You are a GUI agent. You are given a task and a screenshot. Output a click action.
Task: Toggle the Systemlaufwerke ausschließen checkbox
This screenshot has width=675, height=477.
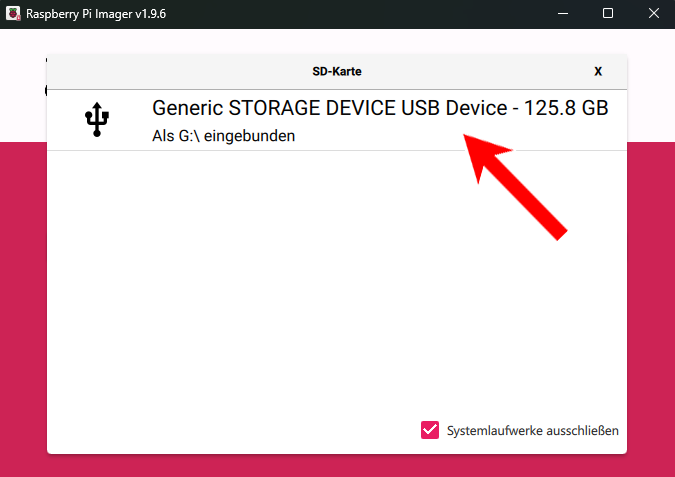(x=430, y=430)
